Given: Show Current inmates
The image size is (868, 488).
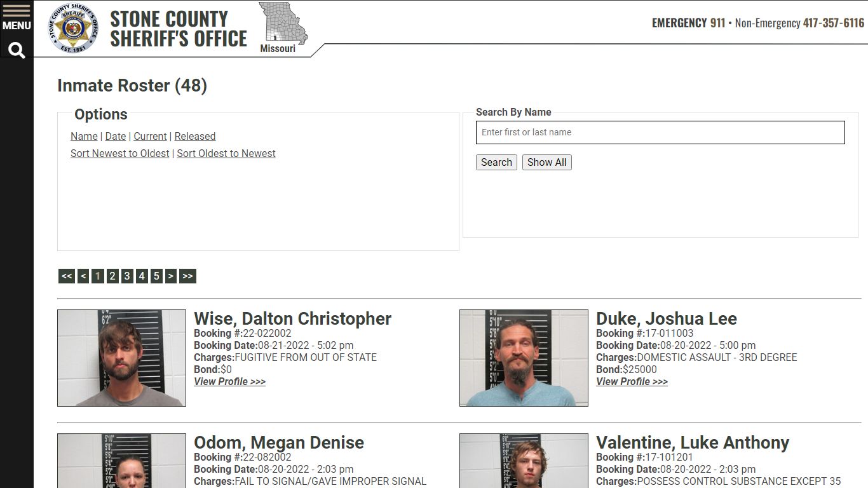Looking at the screenshot, I should pyautogui.click(x=150, y=136).
